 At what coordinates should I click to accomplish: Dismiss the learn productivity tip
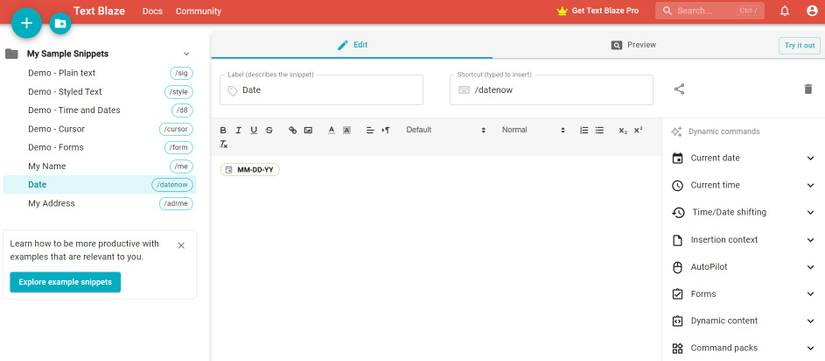181,245
